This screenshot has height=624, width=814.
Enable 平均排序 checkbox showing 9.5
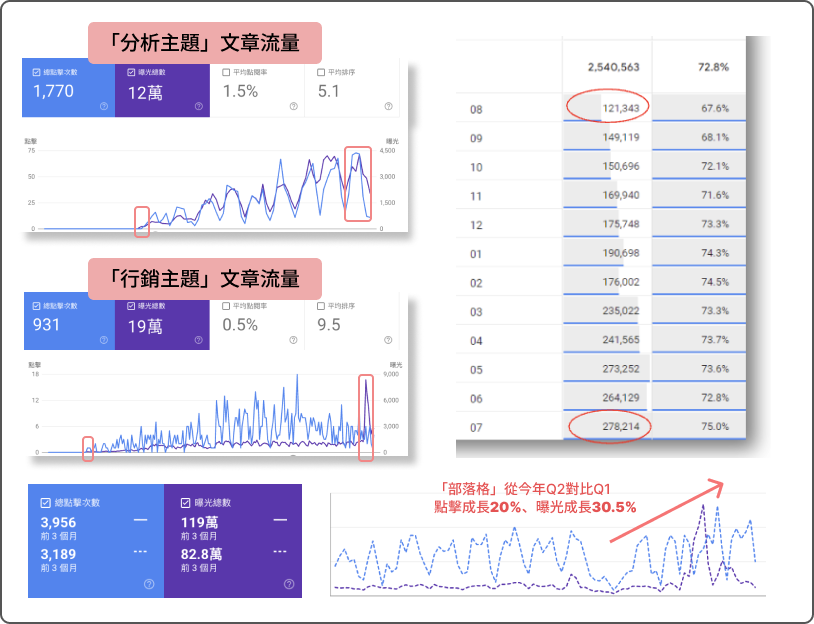(x=321, y=306)
